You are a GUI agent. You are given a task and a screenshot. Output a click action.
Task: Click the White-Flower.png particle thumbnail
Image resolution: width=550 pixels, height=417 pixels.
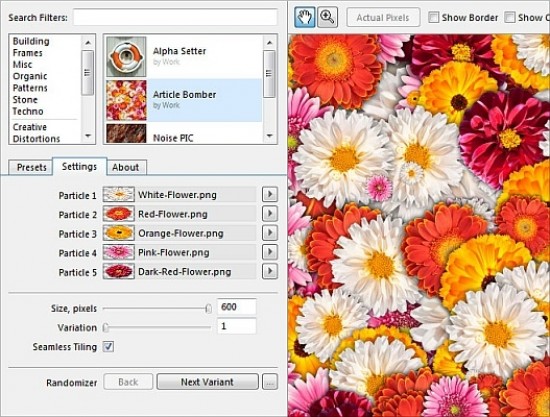[x=119, y=194]
